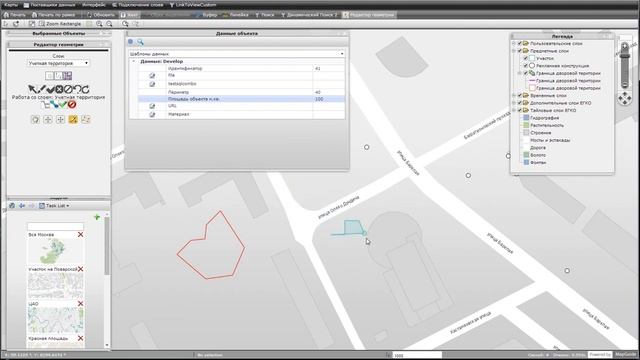Select the 'Zoom Rectangle' tool

coord(60,24)
